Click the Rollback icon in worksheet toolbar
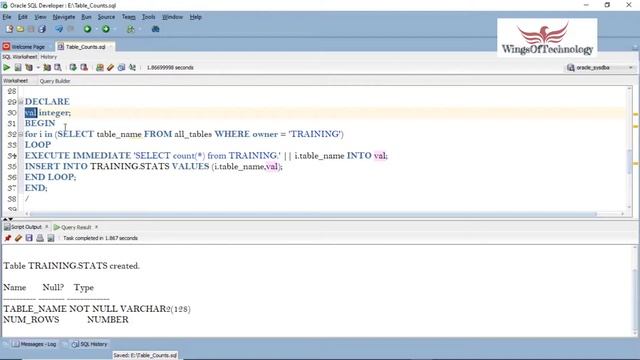 pos(84,67)
